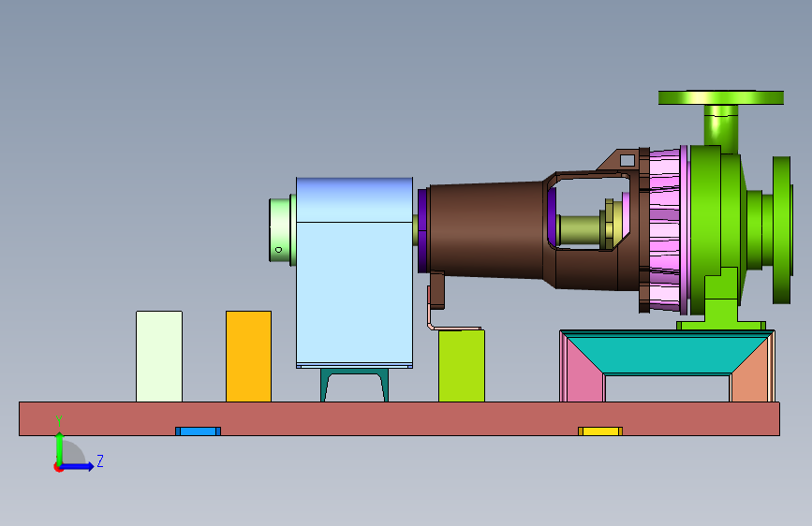Viewport: 812px width, 526px height.
Task: Click the small circular hole on the green end cap
Action: 278,250
